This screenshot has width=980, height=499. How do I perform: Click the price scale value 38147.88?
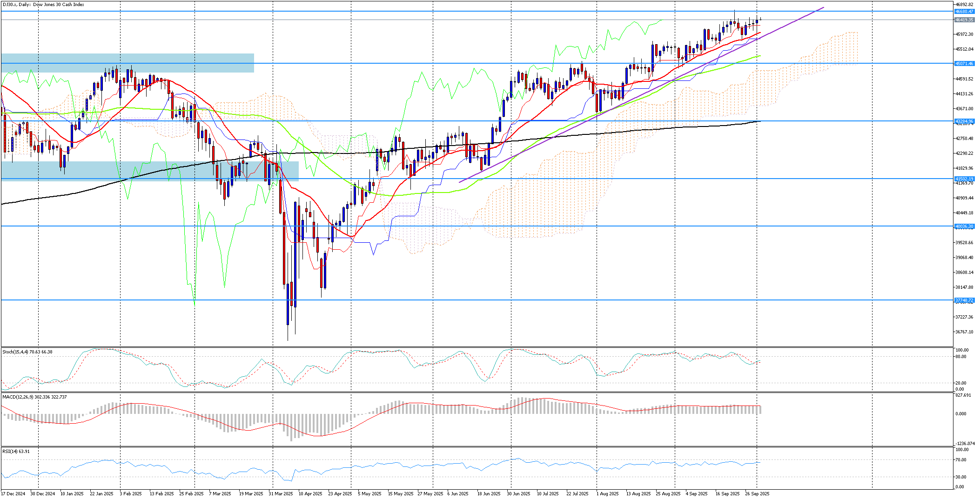click(x=964, y=287)
